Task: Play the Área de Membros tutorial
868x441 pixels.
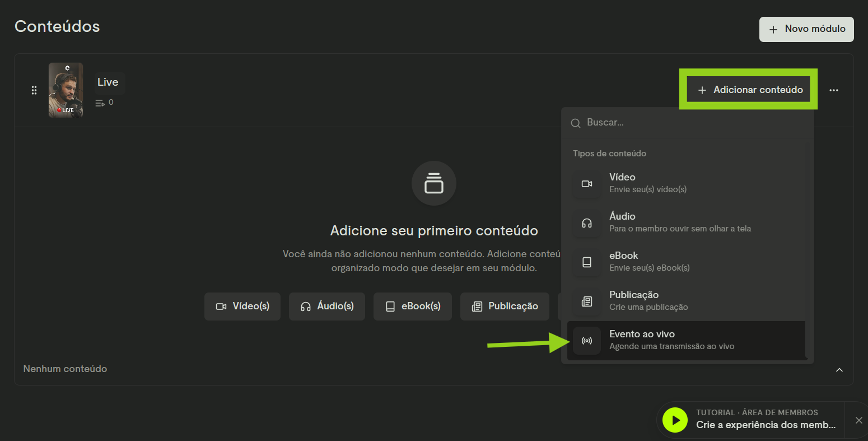Action: 675,420
